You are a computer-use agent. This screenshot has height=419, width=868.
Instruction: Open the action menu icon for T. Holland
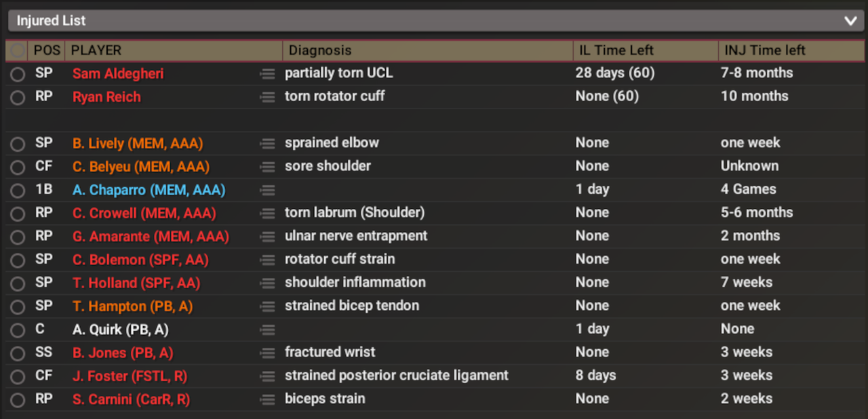click(x=267, y=283)
